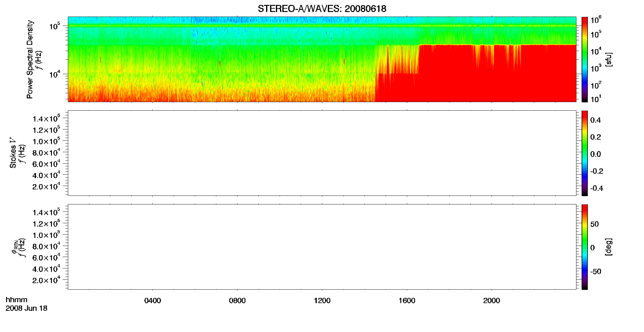Click the Stokes V axis label
Viewport: 644px width, 332px height.
point(13,153)
